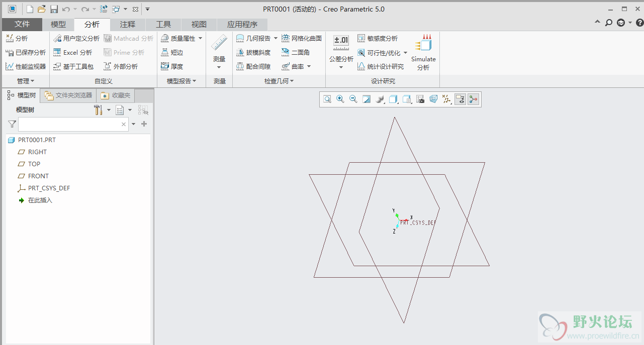This screenshot has height=345, width=644.
Task: Click the Regenerate icon in quick access toolbar
Action: pos(104,9)
